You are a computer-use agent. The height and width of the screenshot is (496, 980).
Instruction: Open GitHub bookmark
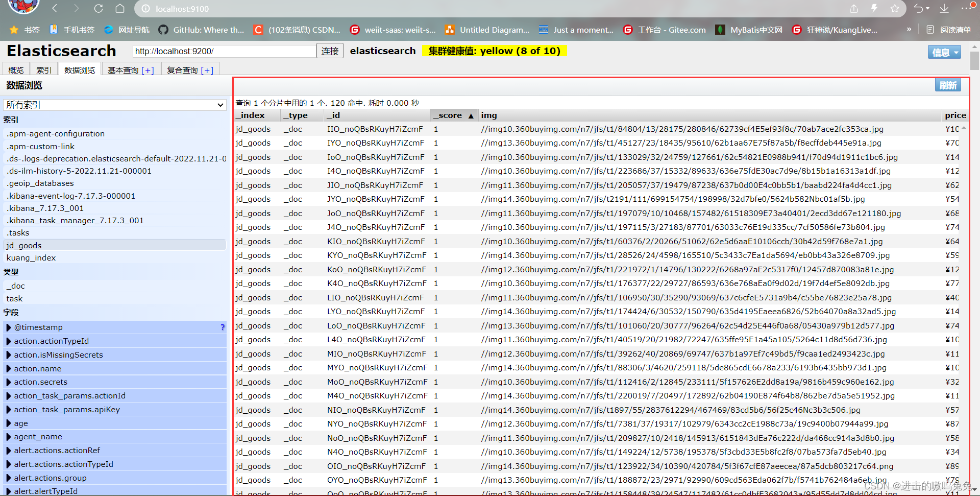coord(201,30)
